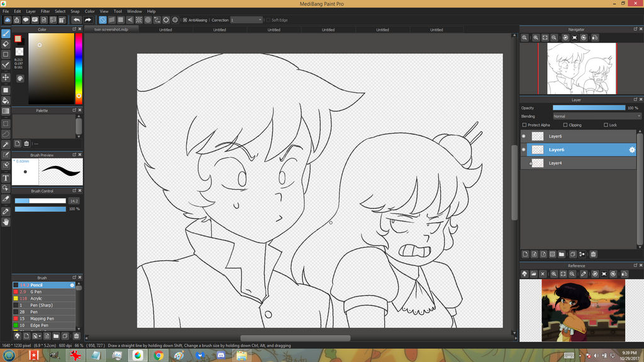
Task: Open Google Chrome from taskbar
Action: [158, 356]
